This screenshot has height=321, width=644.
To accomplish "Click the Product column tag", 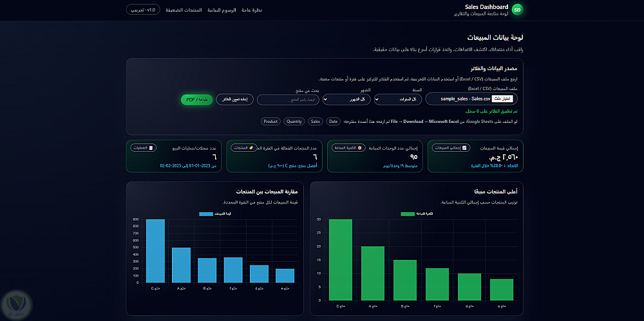I will point(270,122).
